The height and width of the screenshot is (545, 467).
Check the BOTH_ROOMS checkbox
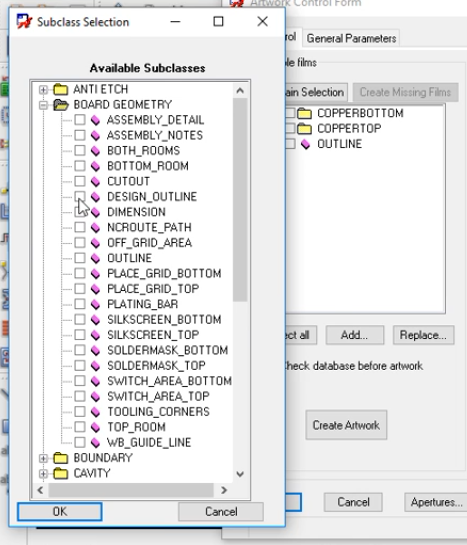[80, 151]
